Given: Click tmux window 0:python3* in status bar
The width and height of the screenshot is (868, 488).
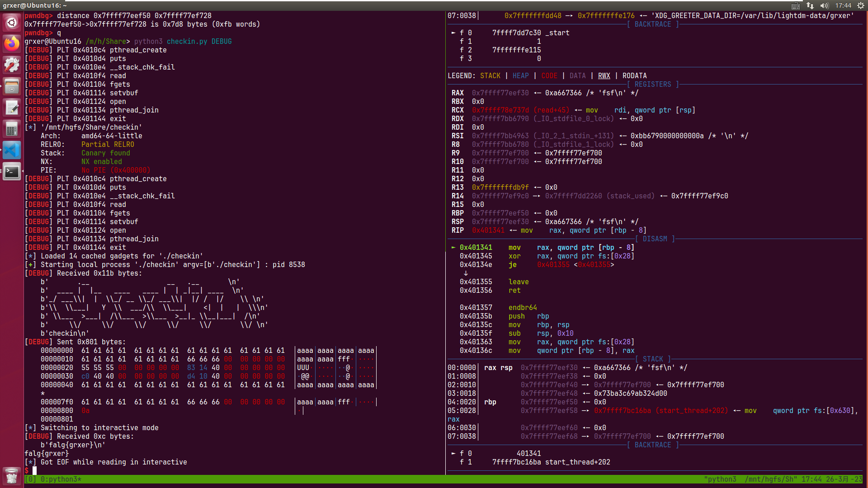Looking at the screenshot, I should [61, 479].
